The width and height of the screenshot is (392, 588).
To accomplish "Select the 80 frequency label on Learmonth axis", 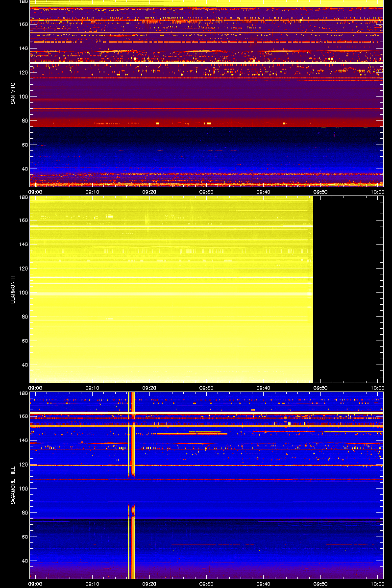I will 24,317.
